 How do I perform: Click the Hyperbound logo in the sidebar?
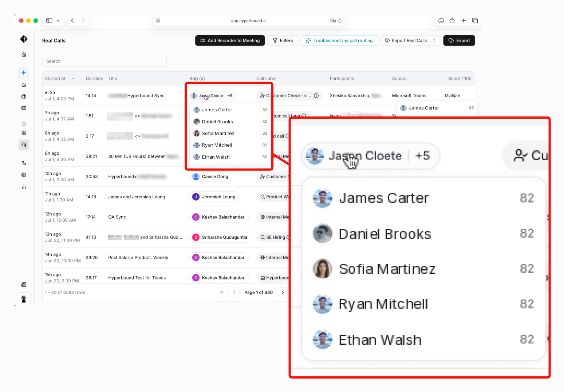24,39
